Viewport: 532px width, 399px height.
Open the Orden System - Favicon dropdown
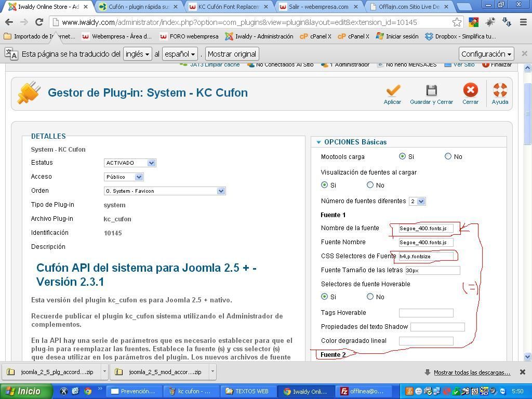click(x=165, y=191)
